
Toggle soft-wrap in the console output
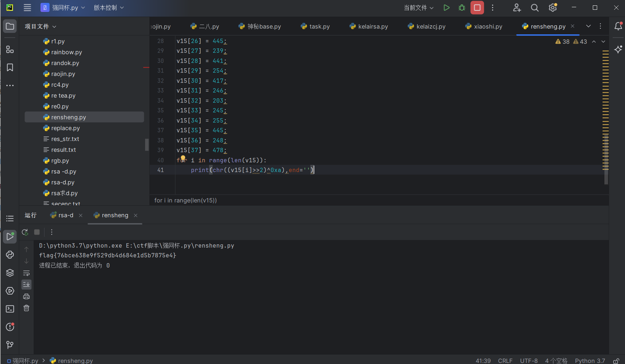click(x=26, y=273)
